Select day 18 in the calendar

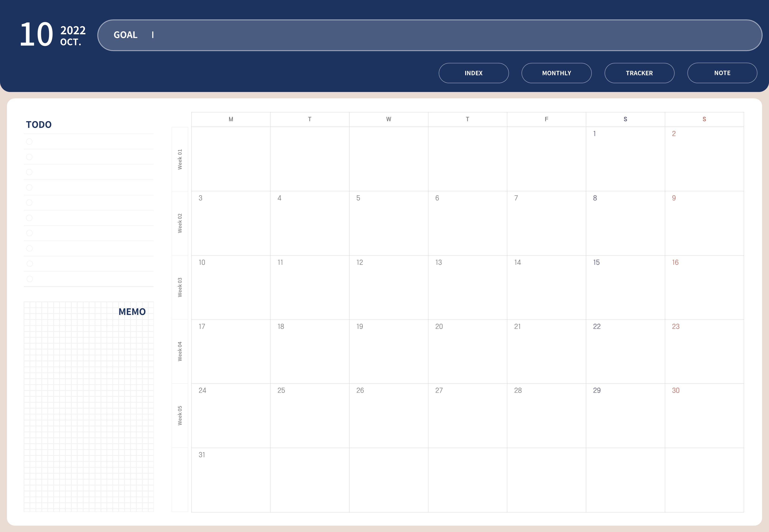coord(310,352)
